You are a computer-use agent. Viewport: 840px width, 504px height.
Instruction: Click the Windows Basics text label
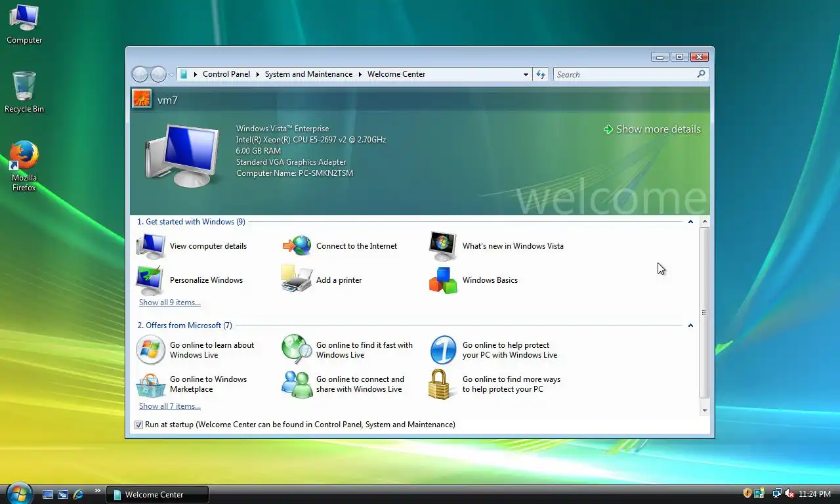click(490, 280)
